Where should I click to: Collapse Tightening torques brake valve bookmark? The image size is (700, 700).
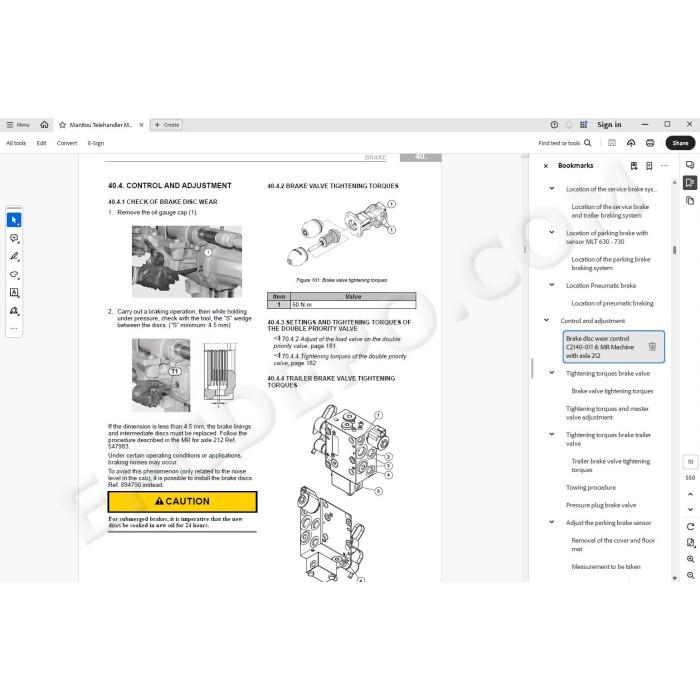point(552,372)
